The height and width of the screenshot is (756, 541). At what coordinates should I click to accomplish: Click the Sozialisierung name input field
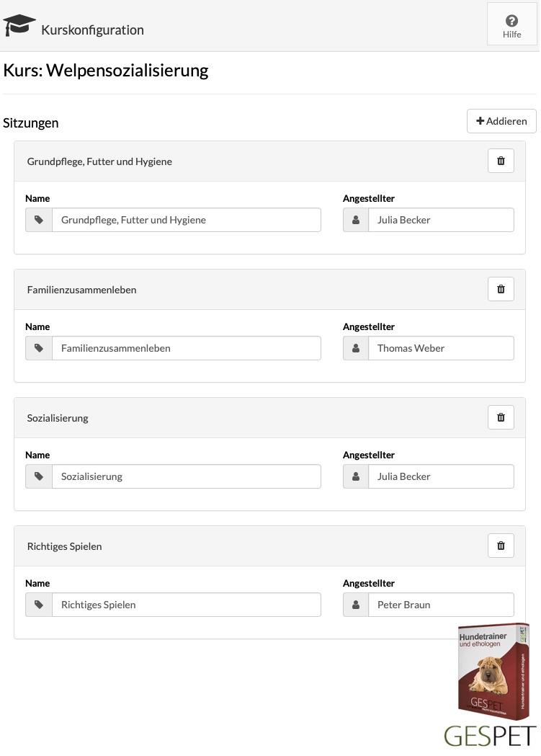(x=187, y=476)
